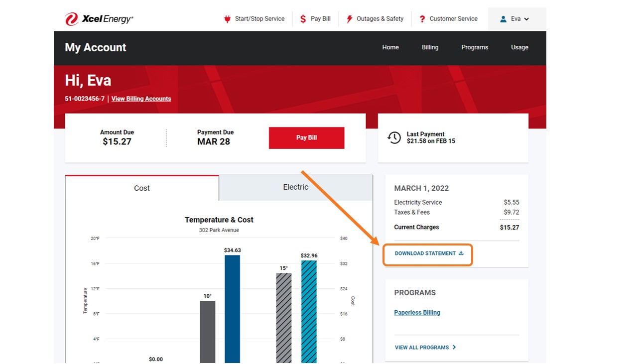Click the clock icon beside Last Payment
The height and width of the screenshot is (364, 636).
[x=394, y=137]
